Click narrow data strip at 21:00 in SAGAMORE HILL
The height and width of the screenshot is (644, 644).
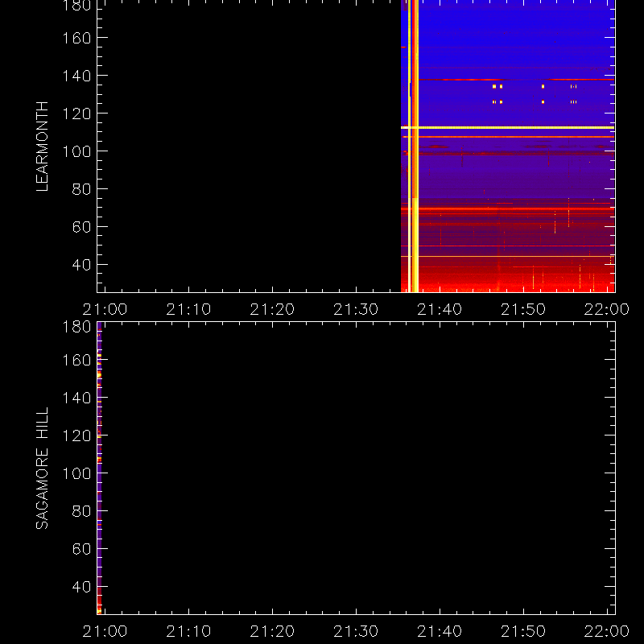click(99, 469)
